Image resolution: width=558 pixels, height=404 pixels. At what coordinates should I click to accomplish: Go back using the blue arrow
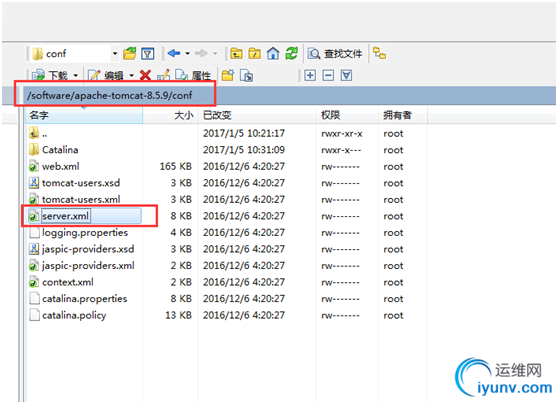(x=174, y=53)
